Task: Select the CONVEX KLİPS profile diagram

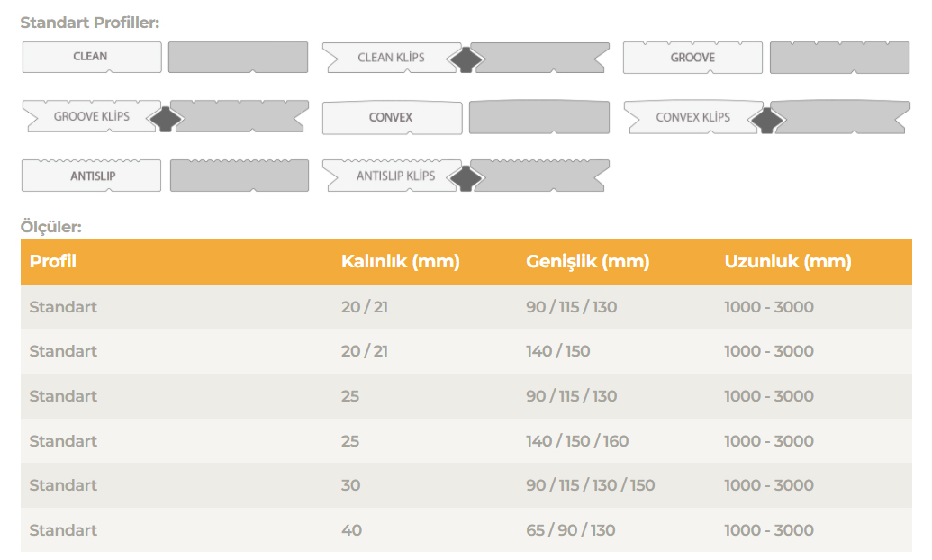Action: pyautogui.click(x=692, y=117)
